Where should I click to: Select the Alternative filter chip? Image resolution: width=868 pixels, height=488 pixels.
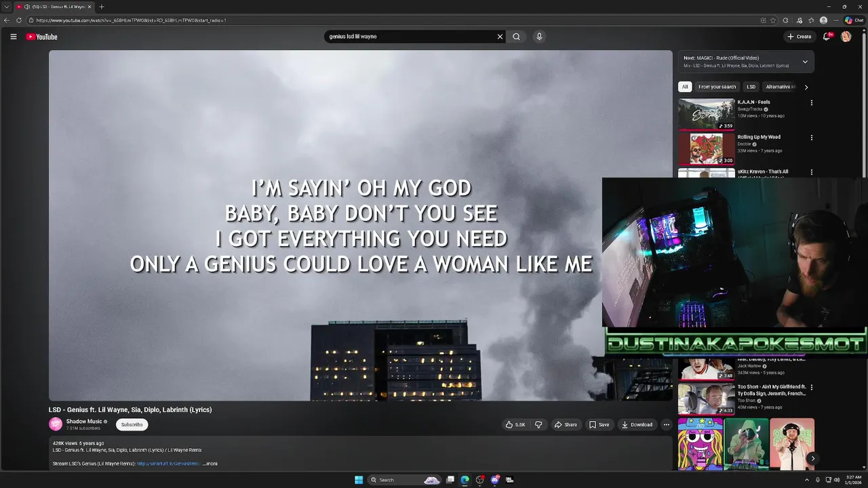780,87
